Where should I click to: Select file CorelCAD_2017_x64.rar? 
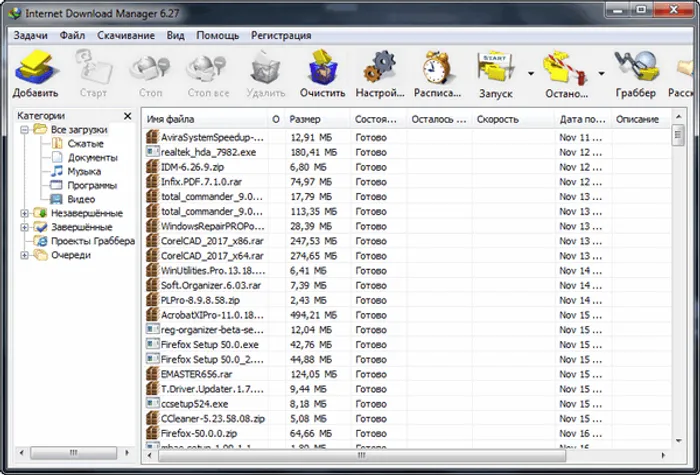tap(212, 256)
